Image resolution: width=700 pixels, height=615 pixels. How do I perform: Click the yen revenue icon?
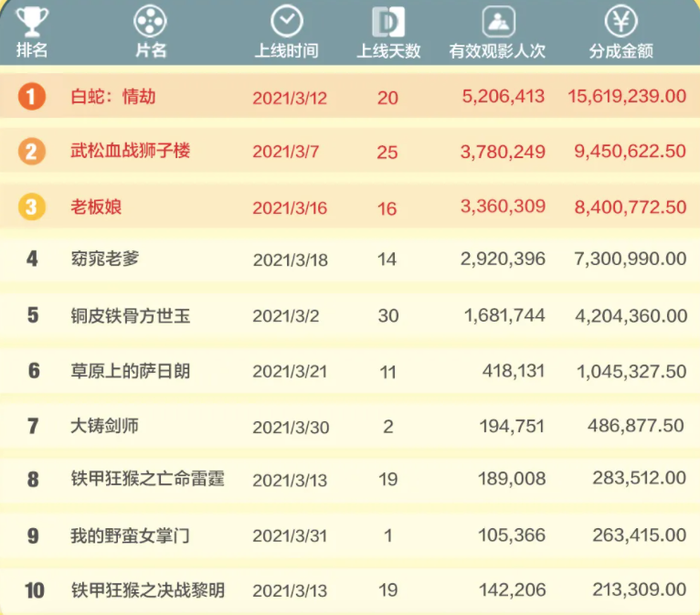click(x=623, y=21)
